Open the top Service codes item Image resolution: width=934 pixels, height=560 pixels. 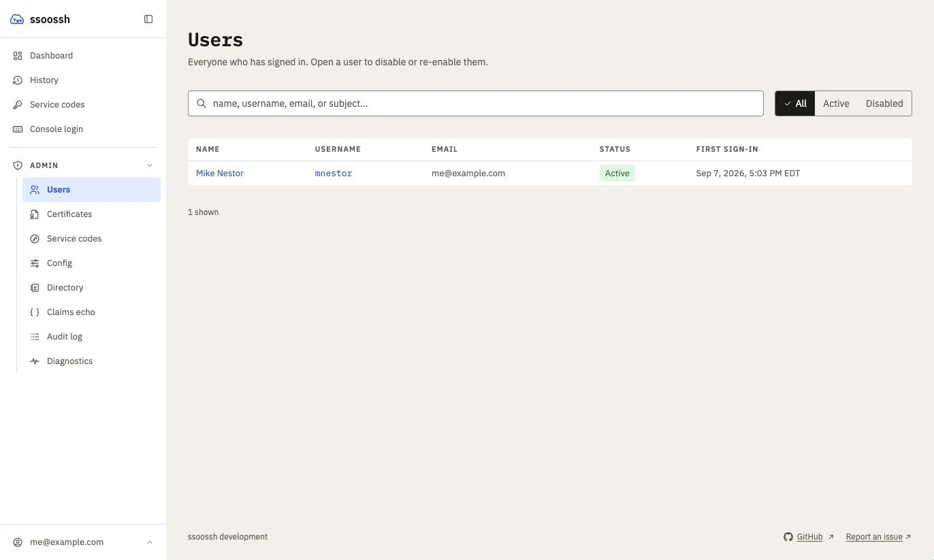click(x=83, y=105)
